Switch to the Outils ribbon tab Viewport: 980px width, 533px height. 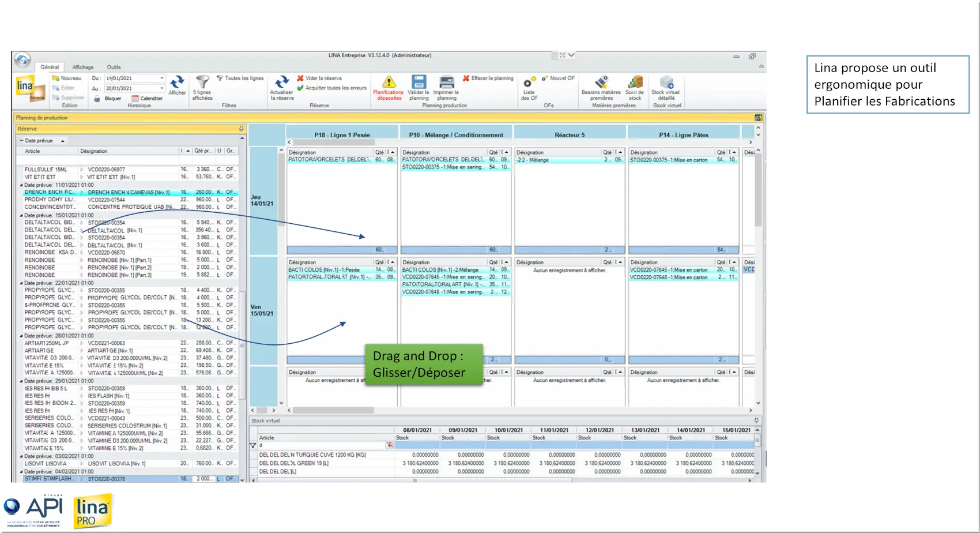pos(114,67)
